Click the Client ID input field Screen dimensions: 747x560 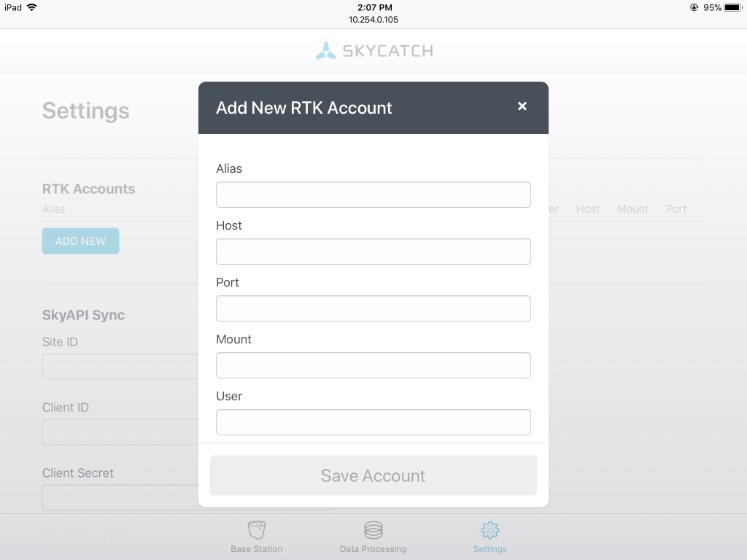click(120, 432)
